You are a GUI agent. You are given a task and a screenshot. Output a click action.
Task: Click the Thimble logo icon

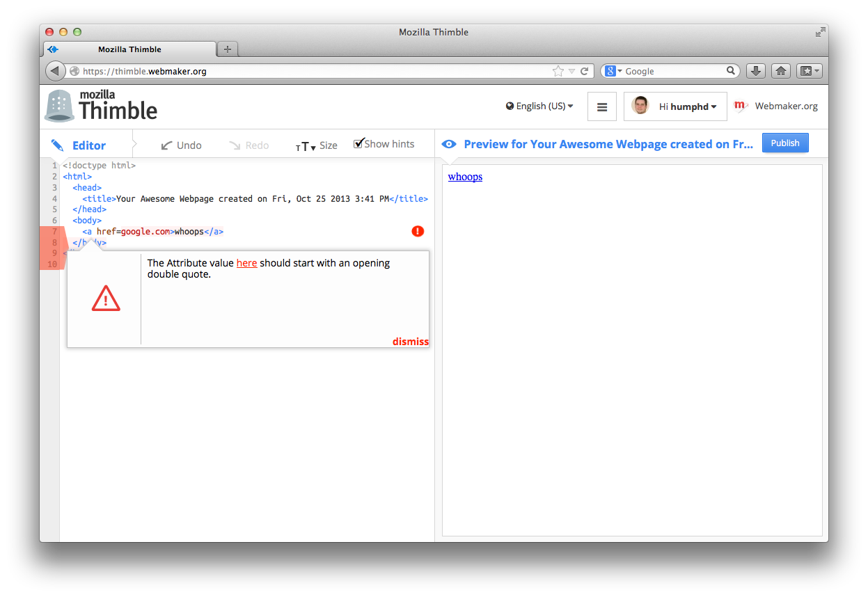click(x=59, y=106)
